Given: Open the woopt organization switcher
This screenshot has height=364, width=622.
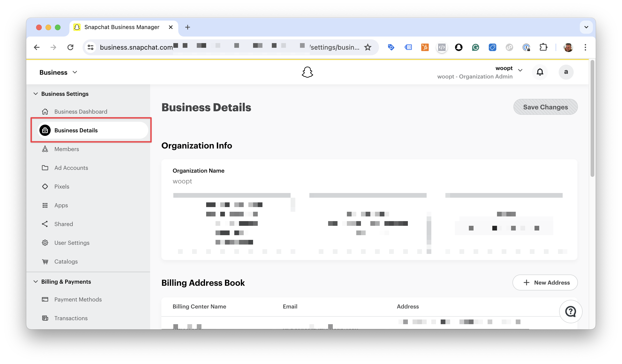Looking at the screenshot, I should click(480, 72).
